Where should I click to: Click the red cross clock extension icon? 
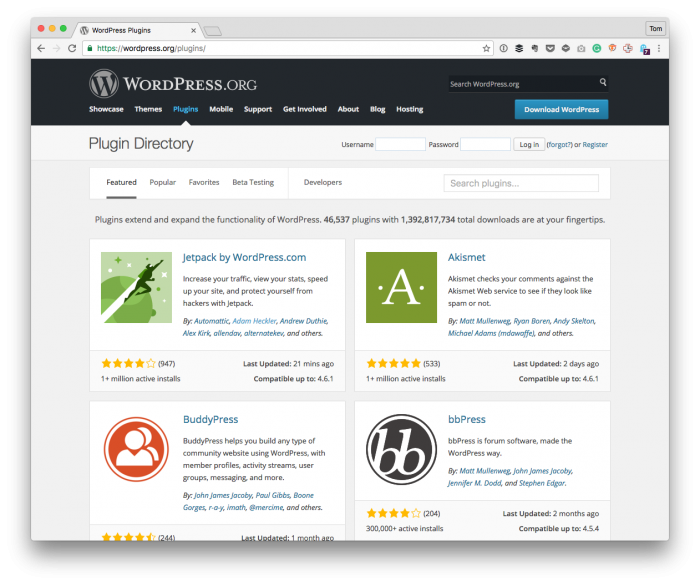click(x=628, y=48)
